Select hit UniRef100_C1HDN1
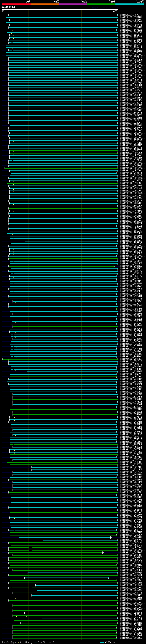The height and width of the screenshot is (644, 146). click(x=131, y=387)
